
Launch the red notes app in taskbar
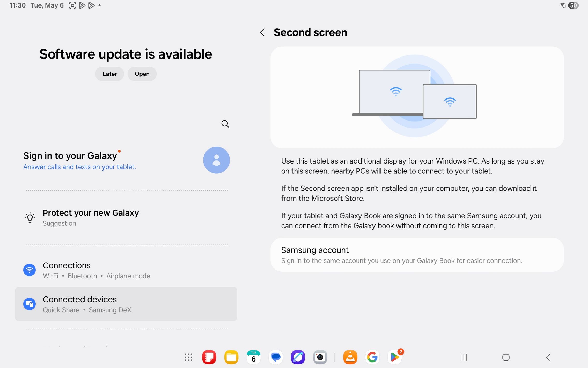209,357
